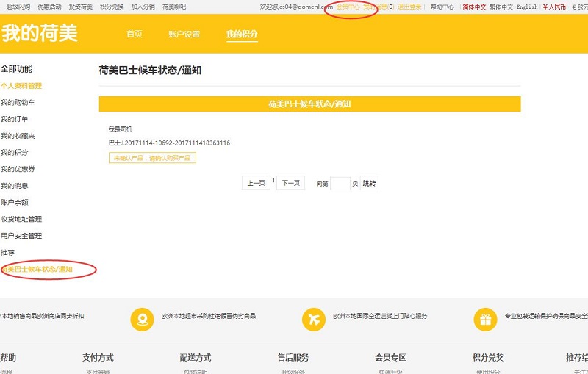Screen dimensions: 588x374
Task: Open 帮助中心 link
Action: pyautogui.click(x=442, y=7)
